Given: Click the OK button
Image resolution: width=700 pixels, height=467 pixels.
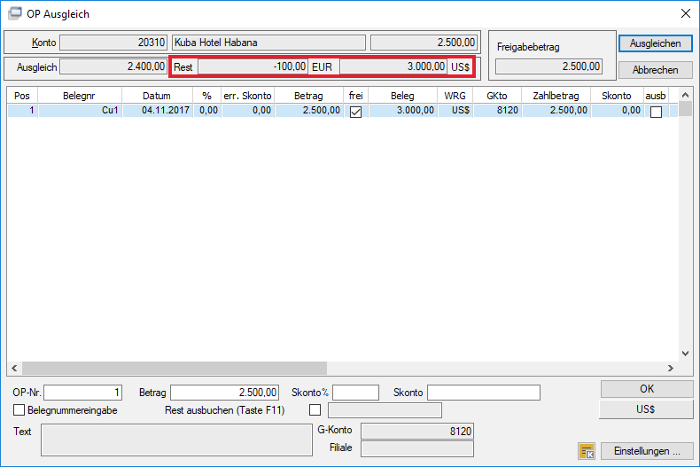Looking at the screenshot, I should pos(646,389).
